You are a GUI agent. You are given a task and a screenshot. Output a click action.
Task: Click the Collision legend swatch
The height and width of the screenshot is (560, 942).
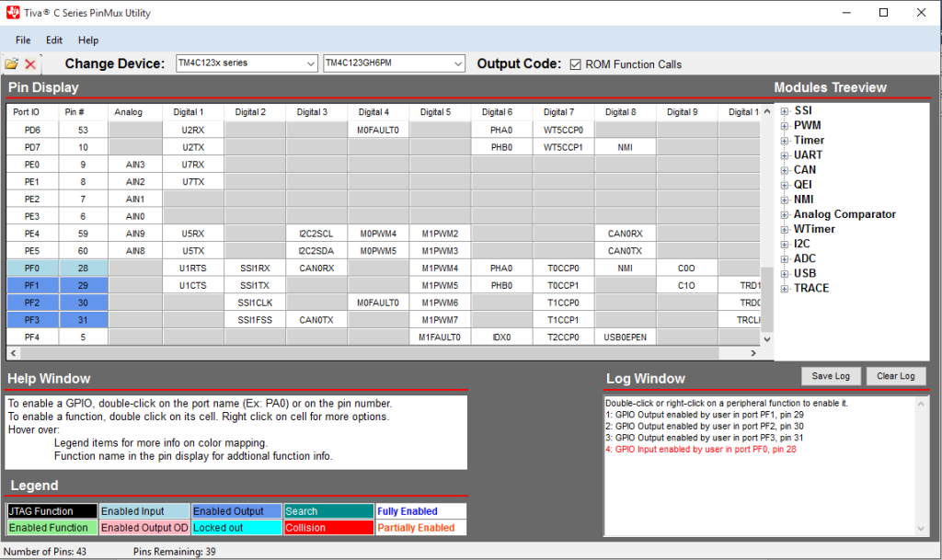point(328,528)
